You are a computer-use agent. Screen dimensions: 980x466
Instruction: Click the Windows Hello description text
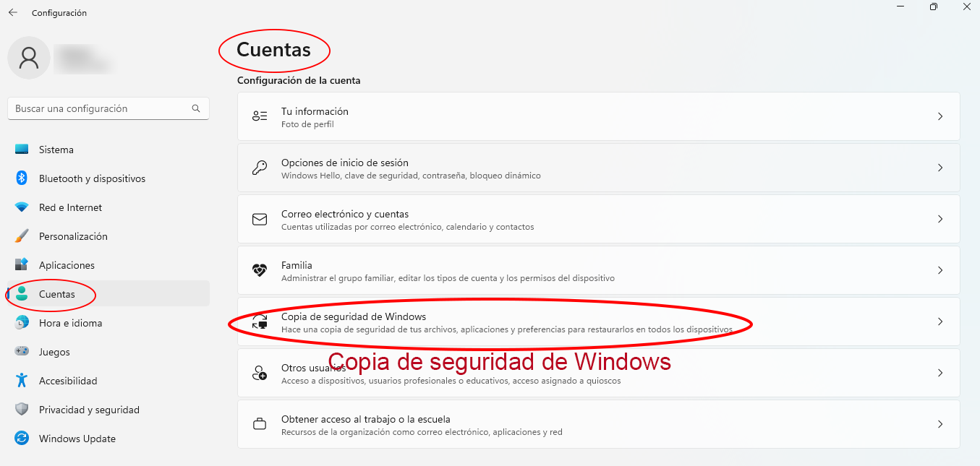(411, 176)
